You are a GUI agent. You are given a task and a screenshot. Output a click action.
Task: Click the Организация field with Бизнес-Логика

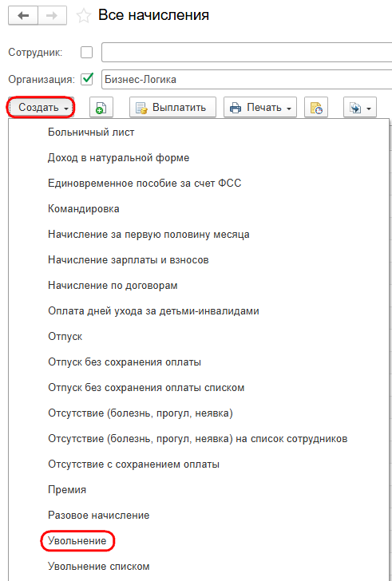[247, 79]
